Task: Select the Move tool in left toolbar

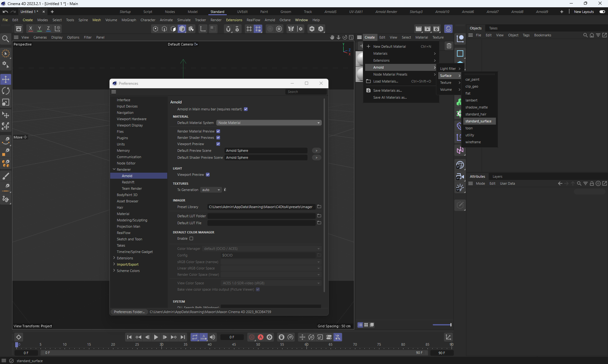Action: point(6,79)
